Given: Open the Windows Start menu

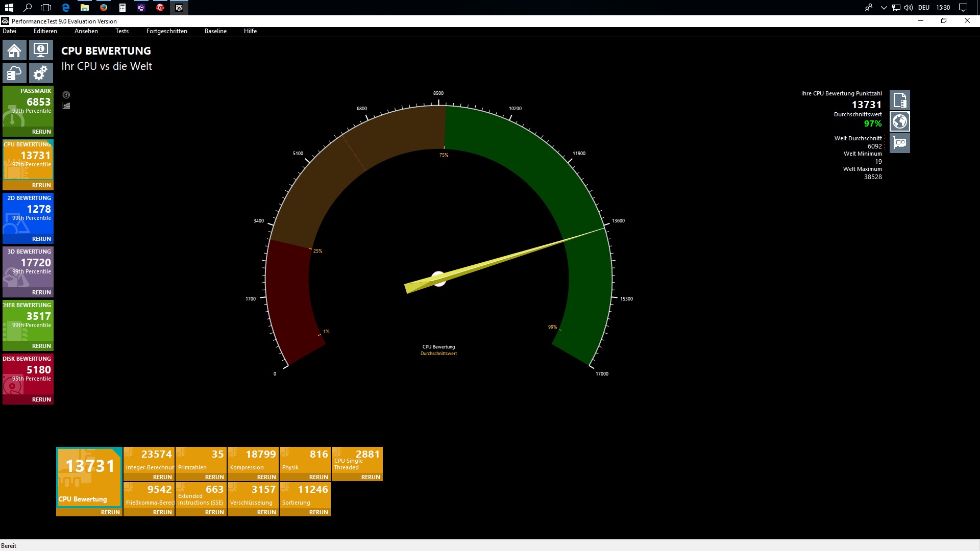Looking at the screenshot, I should tap(9, 8).
